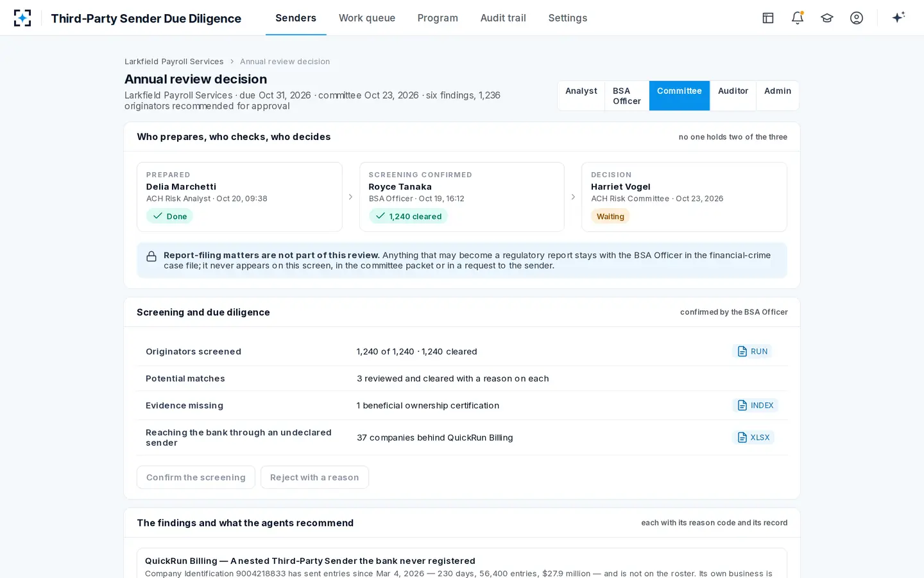The height and width of the screenshot is (578, 924).
Task: Open the notifications bell
Action: pos(798,18)
